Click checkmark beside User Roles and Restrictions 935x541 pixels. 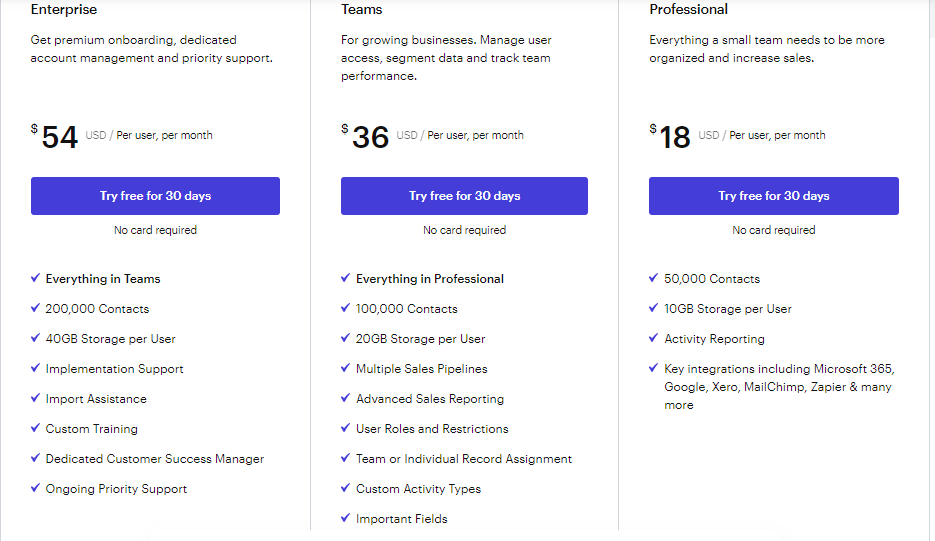[x=345, y=428]
